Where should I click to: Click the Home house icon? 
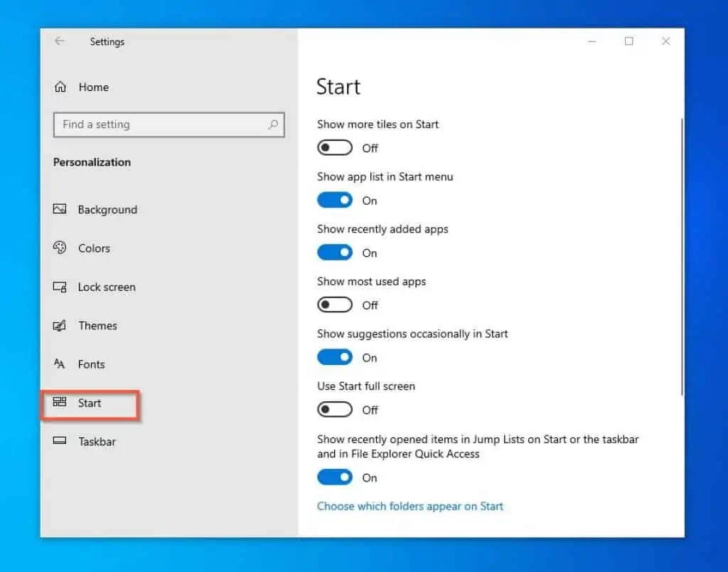[60, 86]
